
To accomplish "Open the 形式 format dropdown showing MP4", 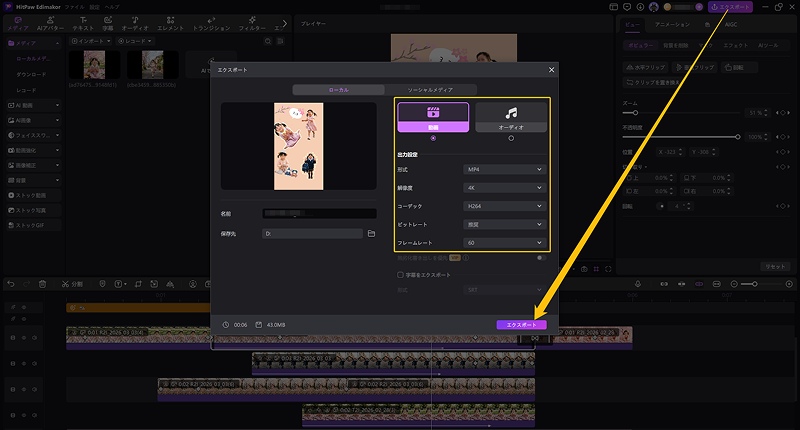I will tap(504, 169).
